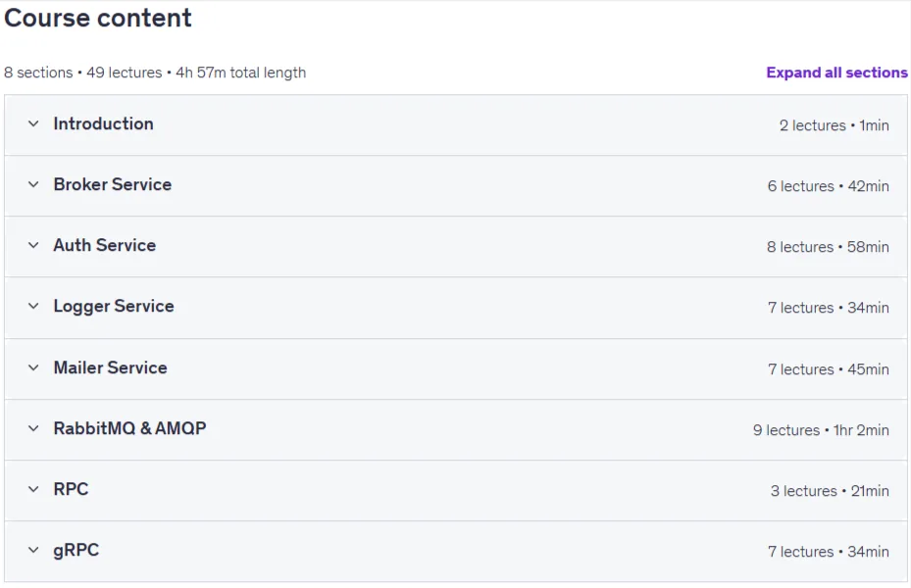
Task: Expand the RPC section chevron
Action: point(33,489)
